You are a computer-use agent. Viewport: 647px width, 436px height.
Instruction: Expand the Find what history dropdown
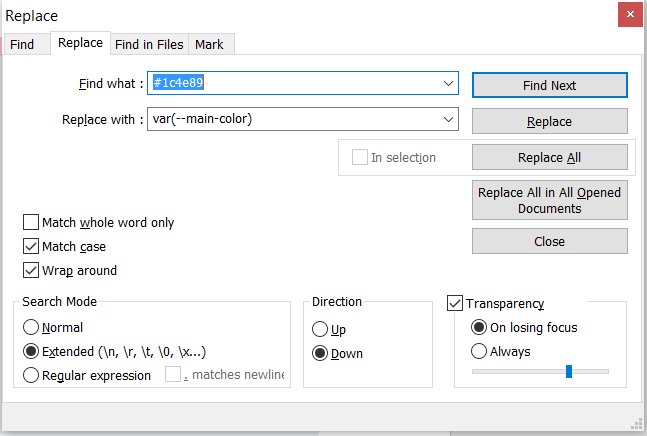[449, 83]
